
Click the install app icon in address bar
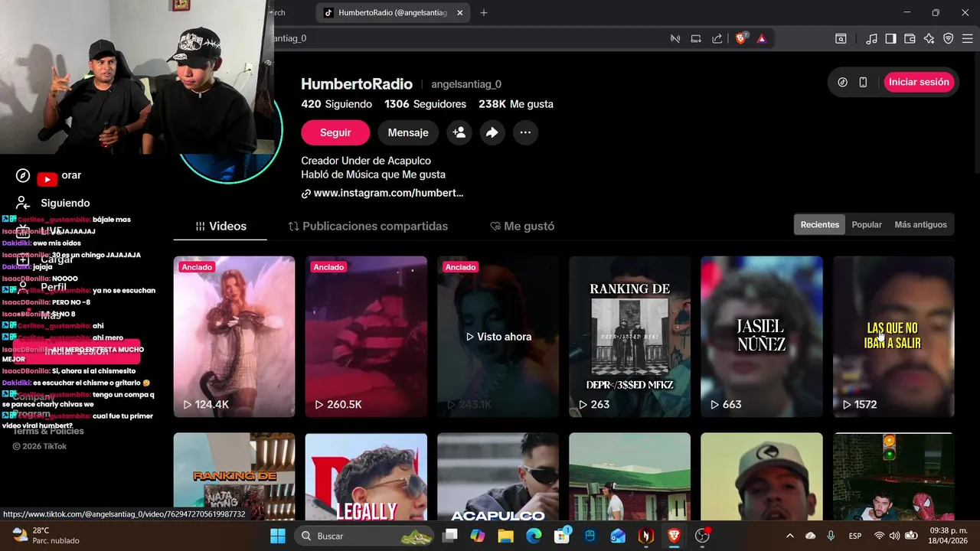click(696, 38)
